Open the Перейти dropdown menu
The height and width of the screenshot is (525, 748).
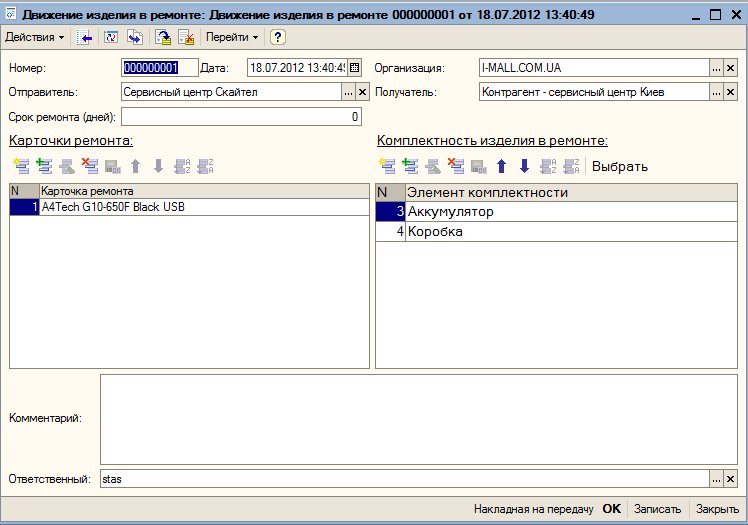click(231, 37)
